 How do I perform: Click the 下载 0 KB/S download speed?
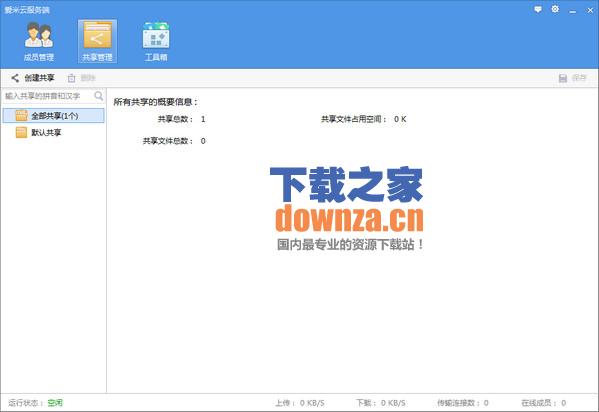[381, 403]
